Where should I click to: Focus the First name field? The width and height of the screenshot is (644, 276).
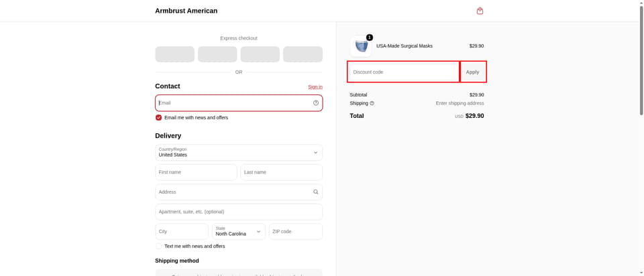[x=196, y=172]
